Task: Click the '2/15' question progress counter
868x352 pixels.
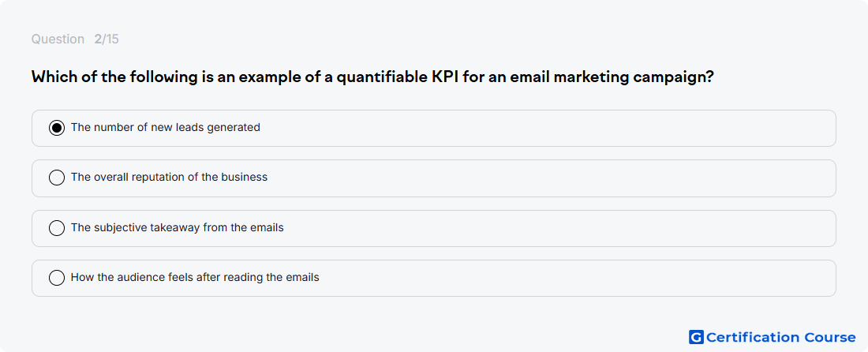Action: [107, 39]
